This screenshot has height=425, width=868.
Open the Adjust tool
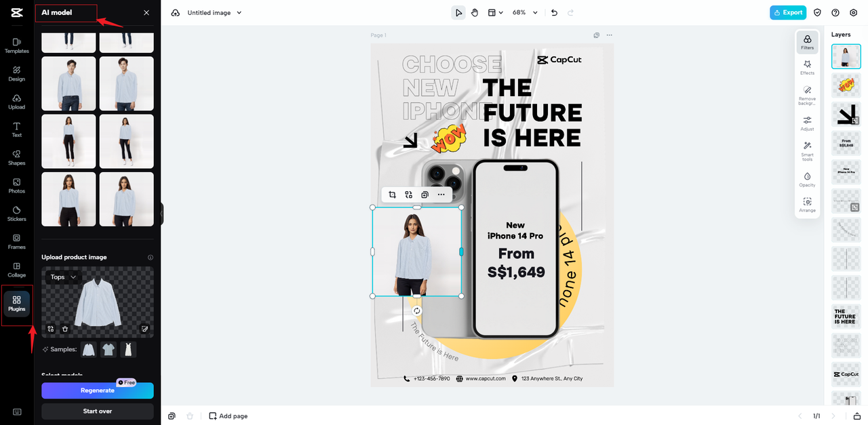(x=807, y=123)
